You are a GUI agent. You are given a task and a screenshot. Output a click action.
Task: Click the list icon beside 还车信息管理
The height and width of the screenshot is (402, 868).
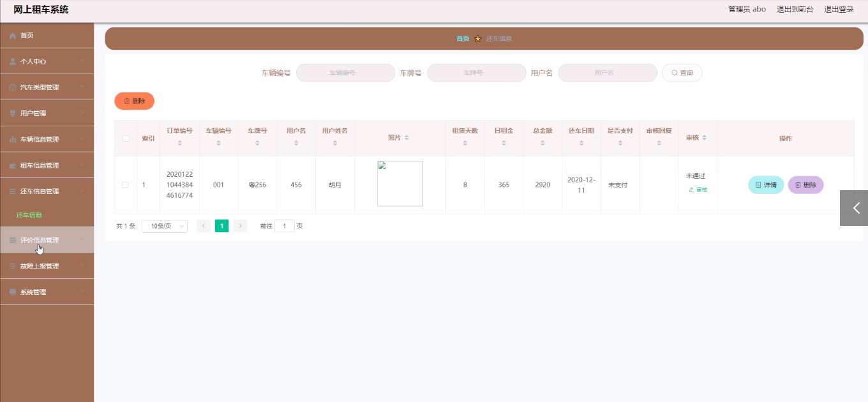(x=13, y=191)
